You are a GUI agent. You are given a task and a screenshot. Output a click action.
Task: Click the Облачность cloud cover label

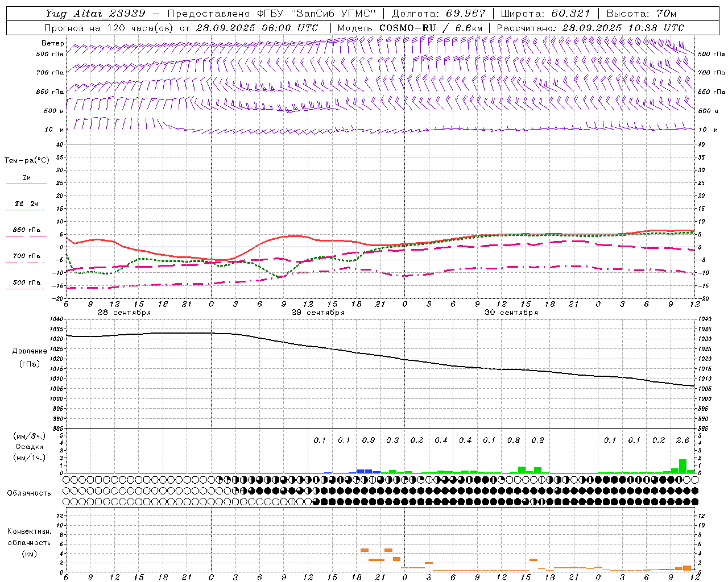29,493
